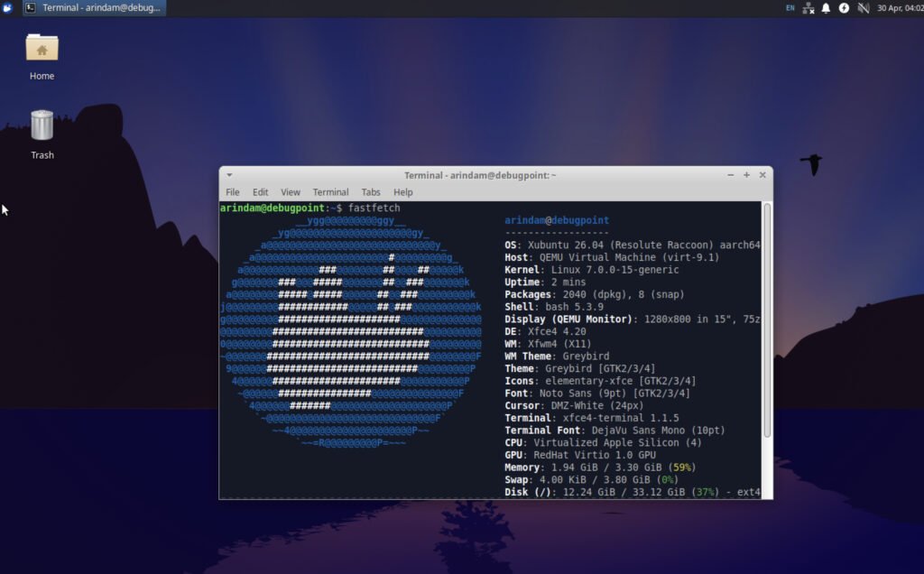Image resolution: width=924 pixels, height=574 pixels.
Task: Open the View menu
Action: [290, 192]
